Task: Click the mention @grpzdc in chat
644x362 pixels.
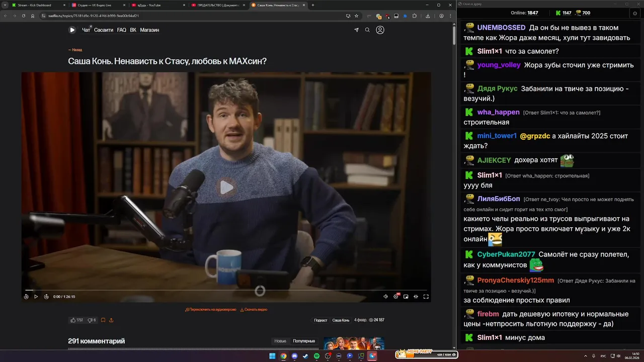Action: pyautogui.click(x=535, y=136)
